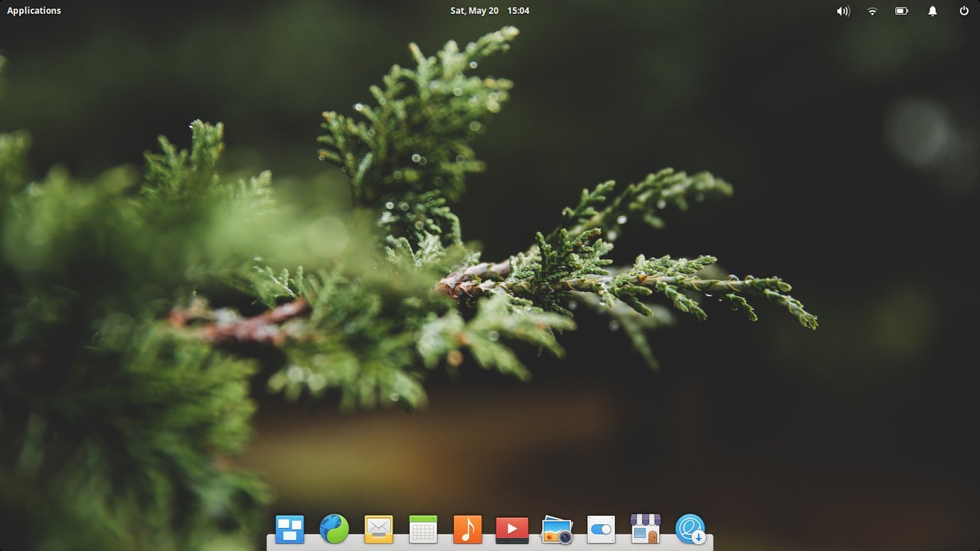Launch the web browser from the dock
The image size is (980, 551).
(335, 529)
